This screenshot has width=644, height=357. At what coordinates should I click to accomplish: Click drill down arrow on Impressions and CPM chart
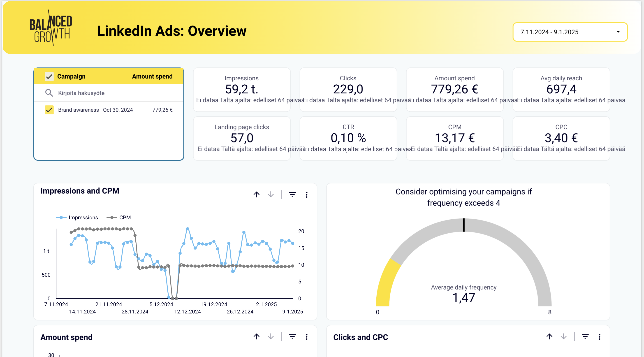pos(271,195)
